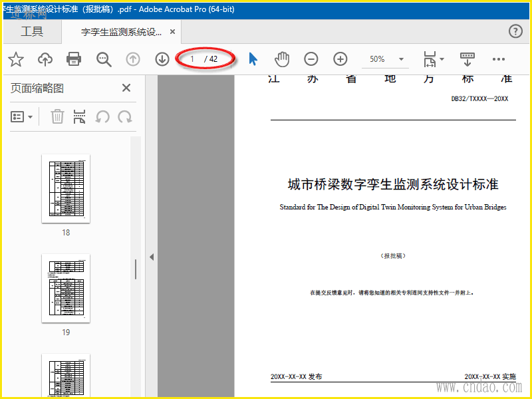The height and width of the screenshot is (399, 532).
Task: Click 20XX-XX-XX 发布 text
Action: point(296,376)
